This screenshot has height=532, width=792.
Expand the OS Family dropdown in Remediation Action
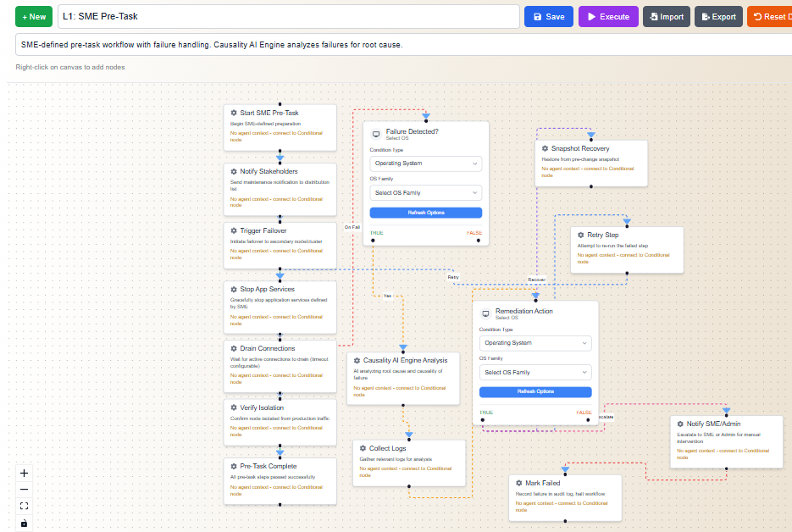pyautogui.click(x=534, y=372)
